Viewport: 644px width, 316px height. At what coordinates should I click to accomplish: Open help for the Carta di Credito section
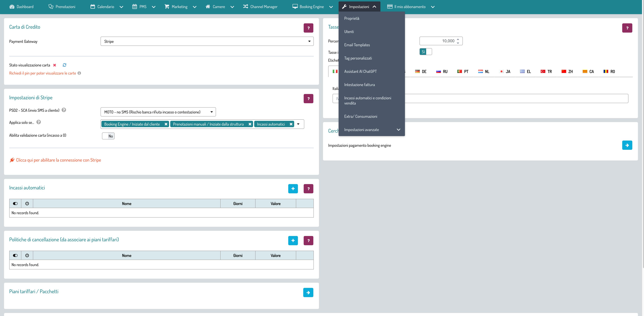point(308,28)
